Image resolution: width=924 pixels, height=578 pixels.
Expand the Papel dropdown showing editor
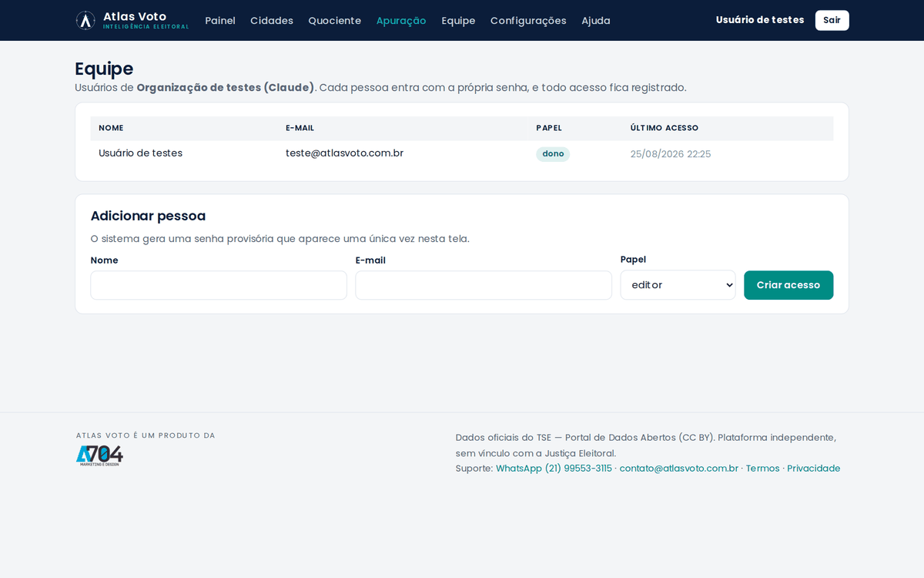click(x=678, y=285)
